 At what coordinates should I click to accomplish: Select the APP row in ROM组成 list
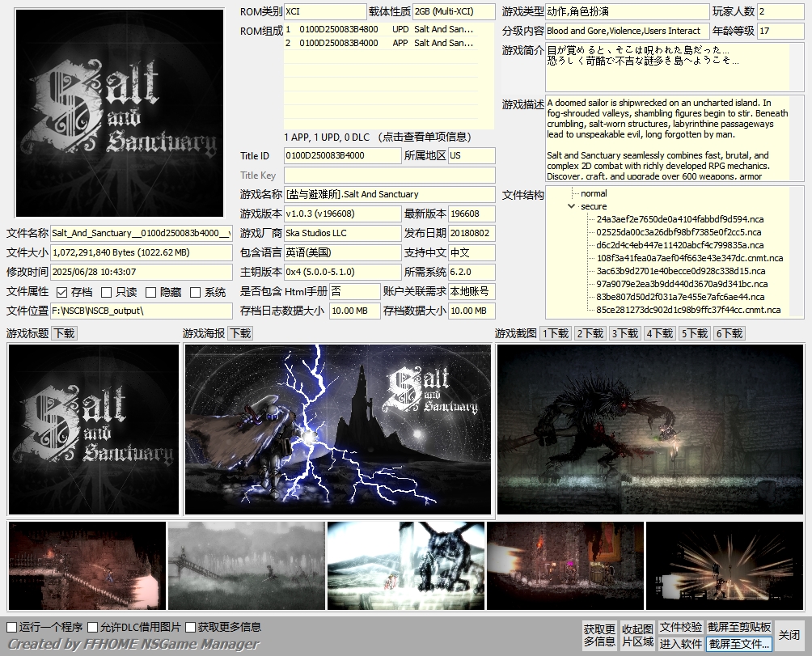pyautogui.click(x=380, y=43)
